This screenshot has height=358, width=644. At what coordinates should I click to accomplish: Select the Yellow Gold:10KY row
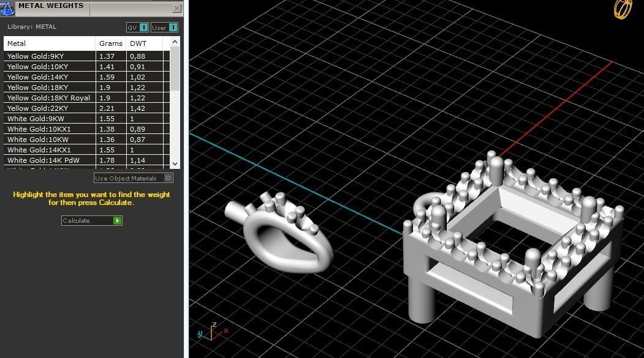86,67
